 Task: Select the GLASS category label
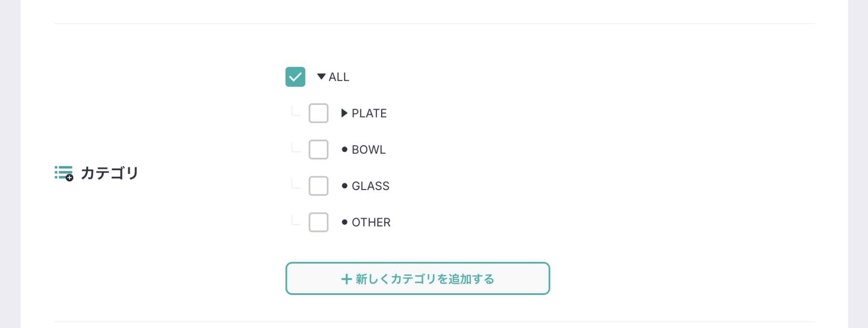pos(370,186)
